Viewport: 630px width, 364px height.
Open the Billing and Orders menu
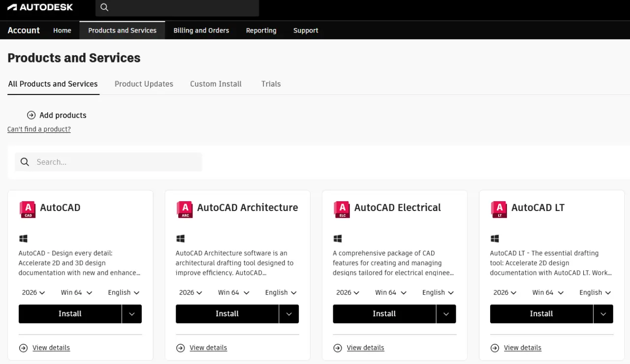pos(201,30)
